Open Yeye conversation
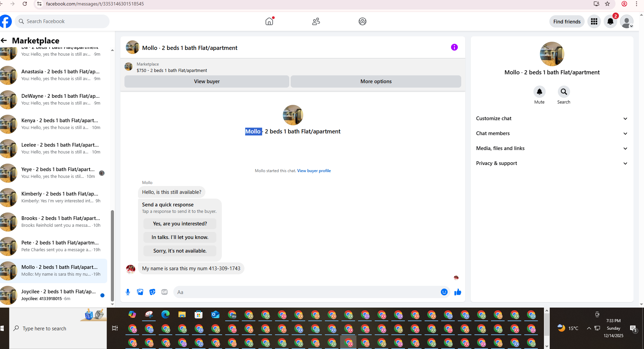 click(54, 173)
